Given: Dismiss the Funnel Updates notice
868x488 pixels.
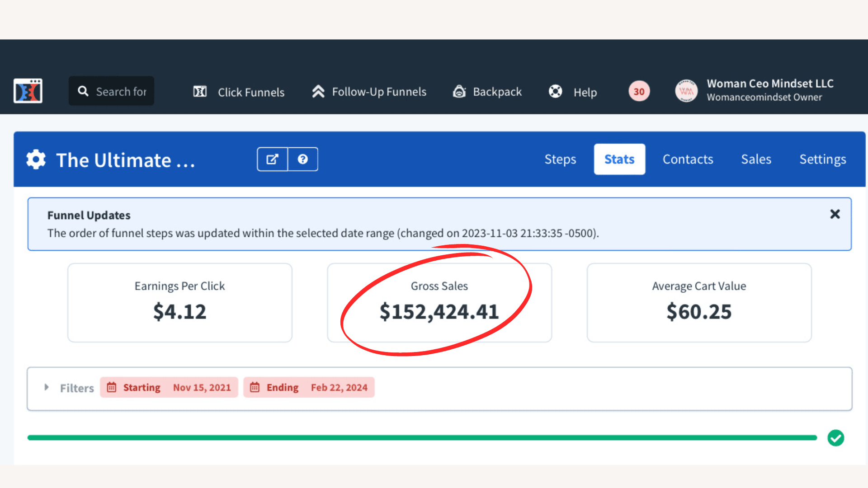Looking at the screenshot, I should [835, 214].
